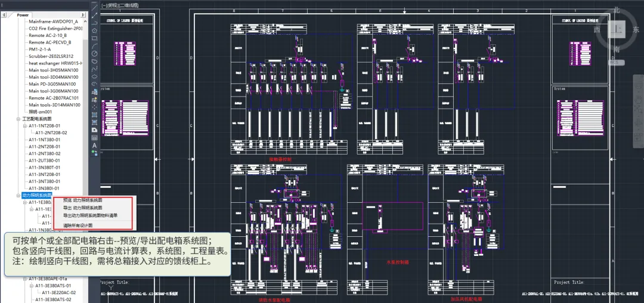Select Remote AC-PECVD_B tree item

pos(49,42)
